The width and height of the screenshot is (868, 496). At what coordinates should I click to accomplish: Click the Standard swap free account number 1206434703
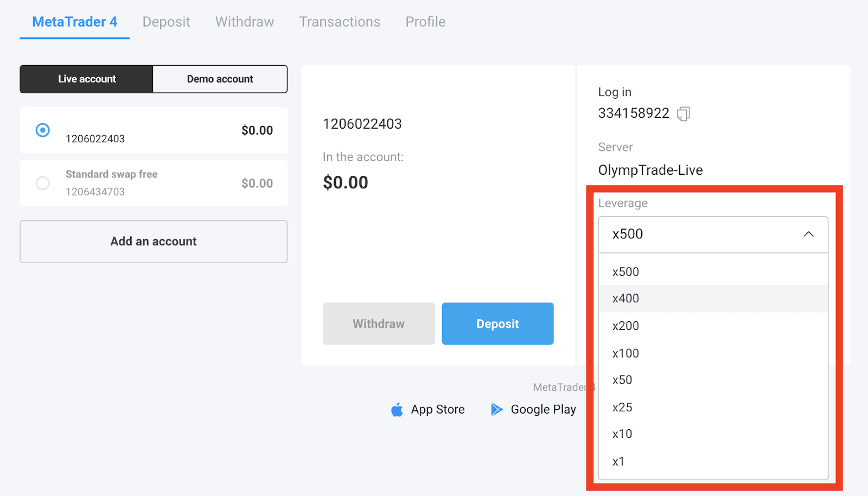tap(95, 192)
